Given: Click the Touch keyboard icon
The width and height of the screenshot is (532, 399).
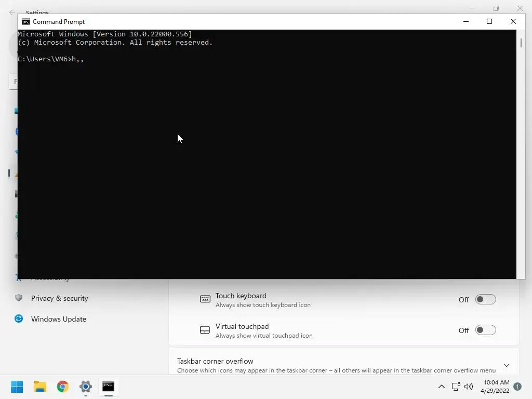Looking at the screenshot, I should point(205,299).
